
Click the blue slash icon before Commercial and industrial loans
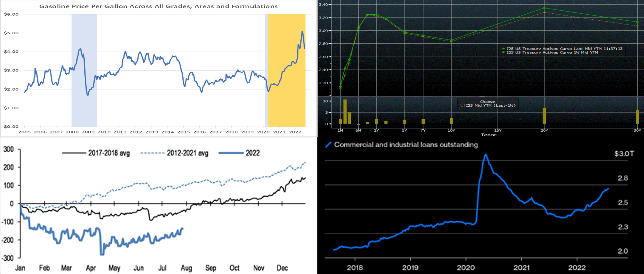328,145
